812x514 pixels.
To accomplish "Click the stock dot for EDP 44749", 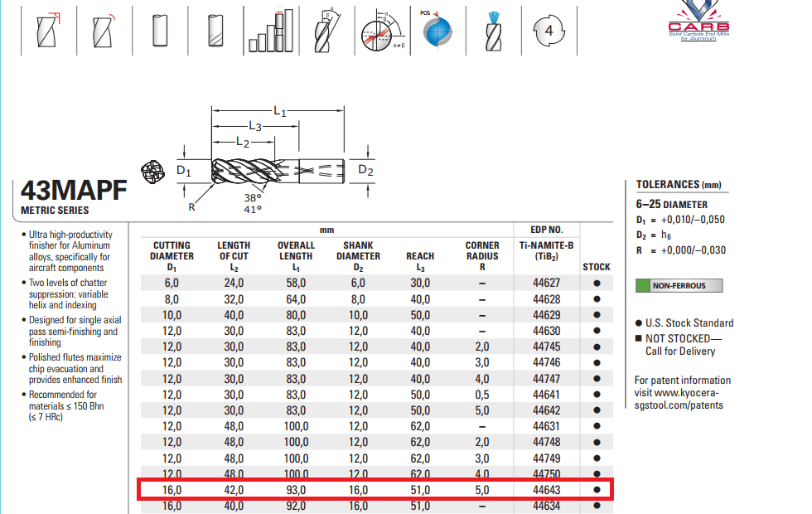I will click(x=597, y=458).
